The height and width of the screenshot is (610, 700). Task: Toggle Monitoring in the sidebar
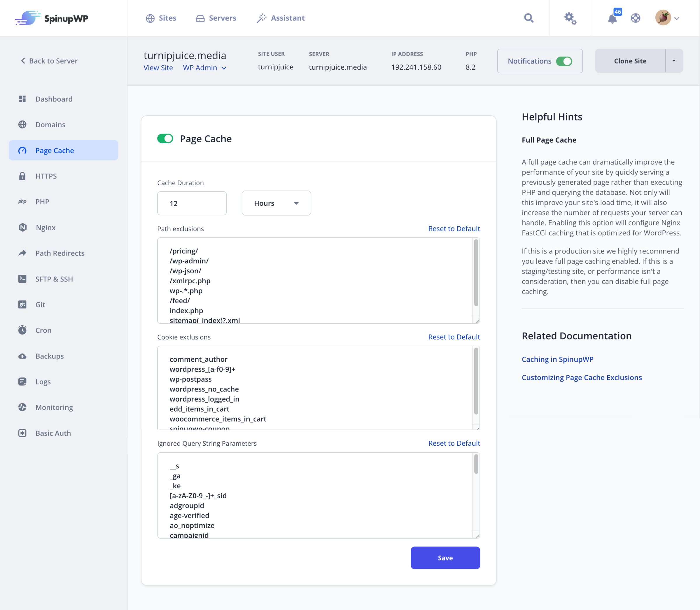pos(22,407)
